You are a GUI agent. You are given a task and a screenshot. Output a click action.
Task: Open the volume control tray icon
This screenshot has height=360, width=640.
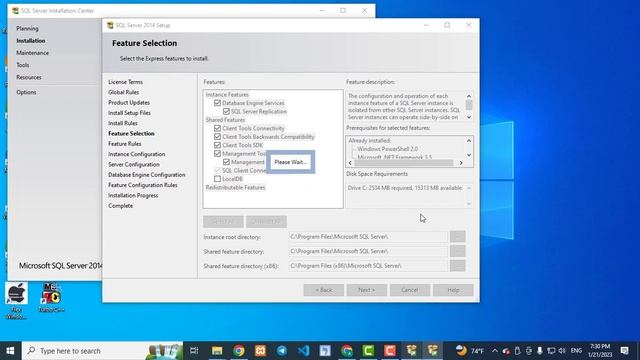point(562,351)
